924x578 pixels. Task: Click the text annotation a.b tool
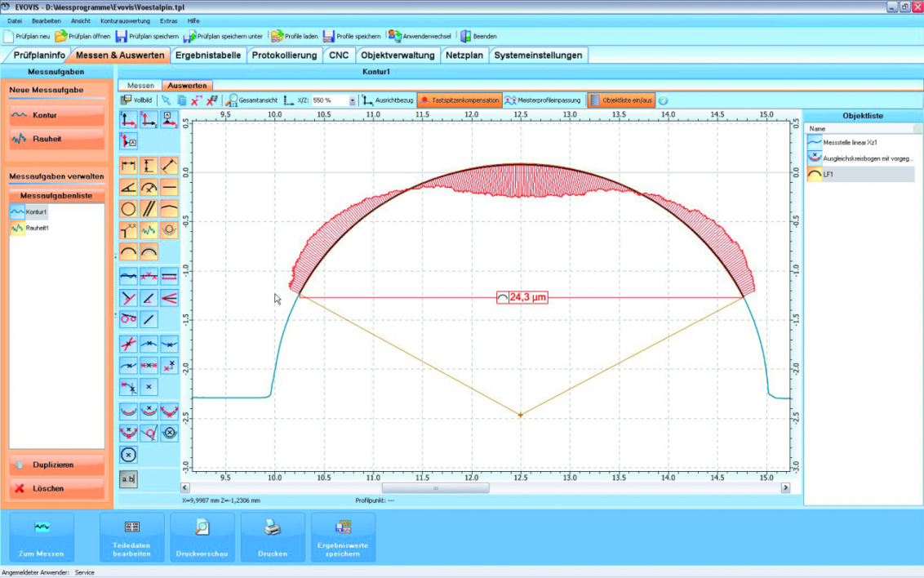129,479
